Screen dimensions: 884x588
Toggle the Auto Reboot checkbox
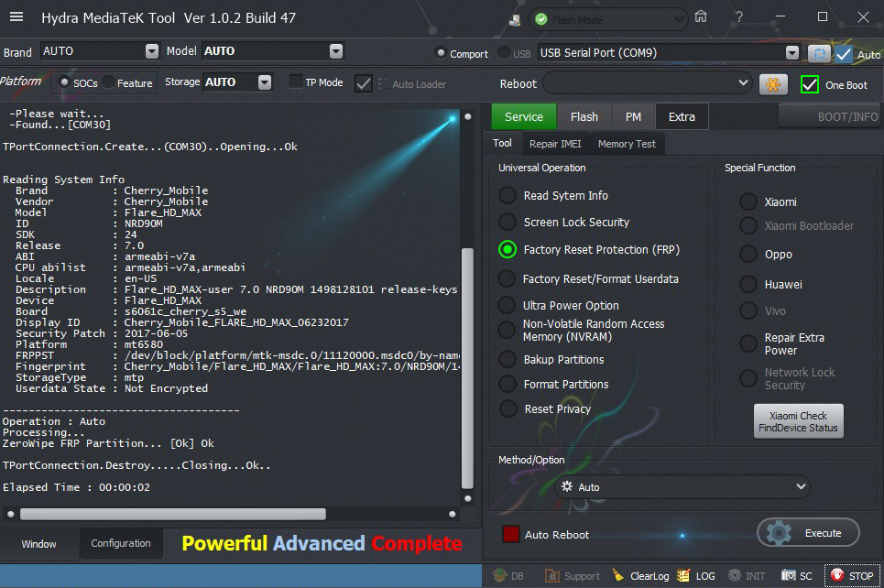511,534
